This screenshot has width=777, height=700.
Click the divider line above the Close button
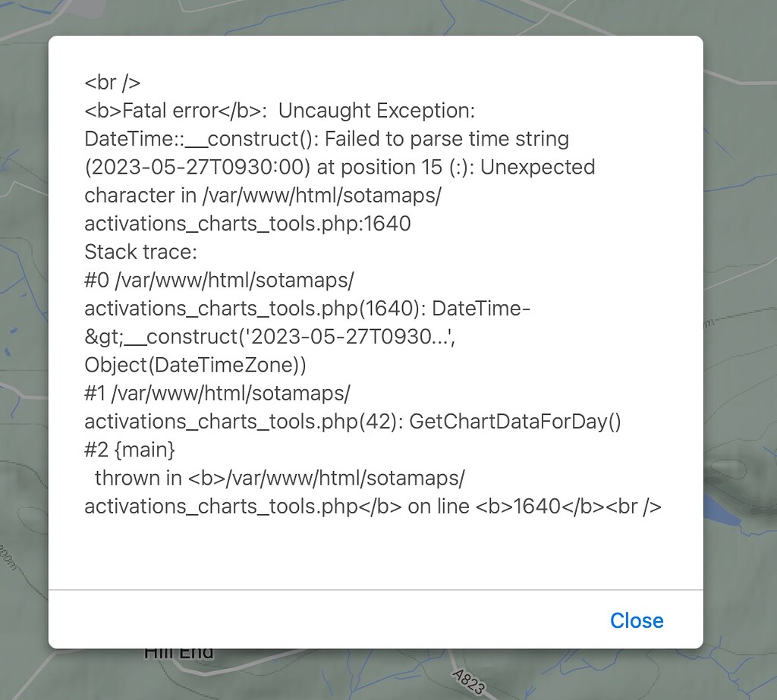[375, 588]
